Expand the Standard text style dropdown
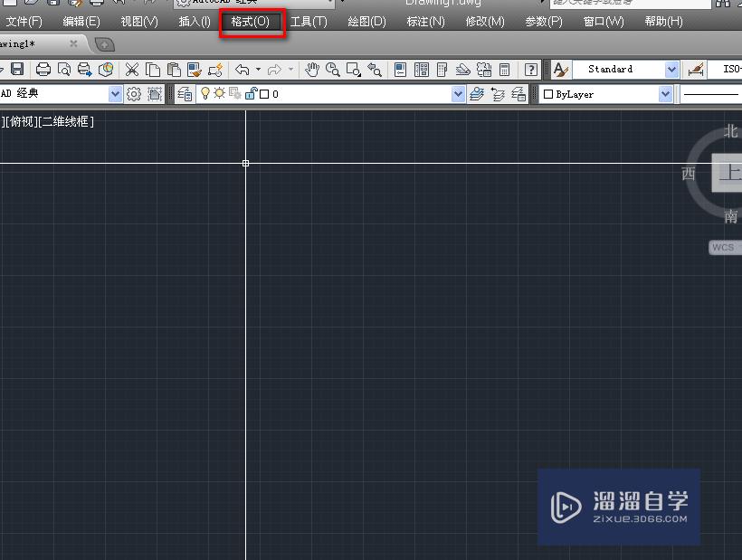Viewport: 742px width, 560px height. (672, 69)
